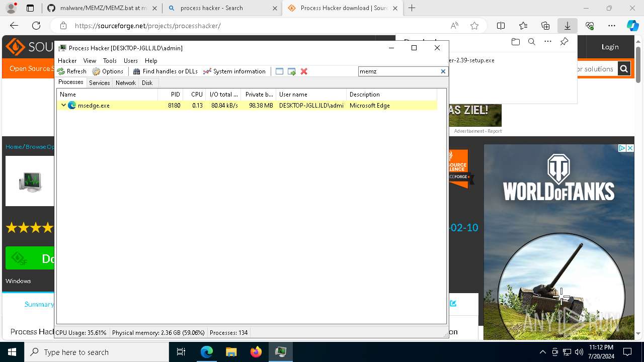
Task: Sort processes by CPU column
Action: pos(195,94)
